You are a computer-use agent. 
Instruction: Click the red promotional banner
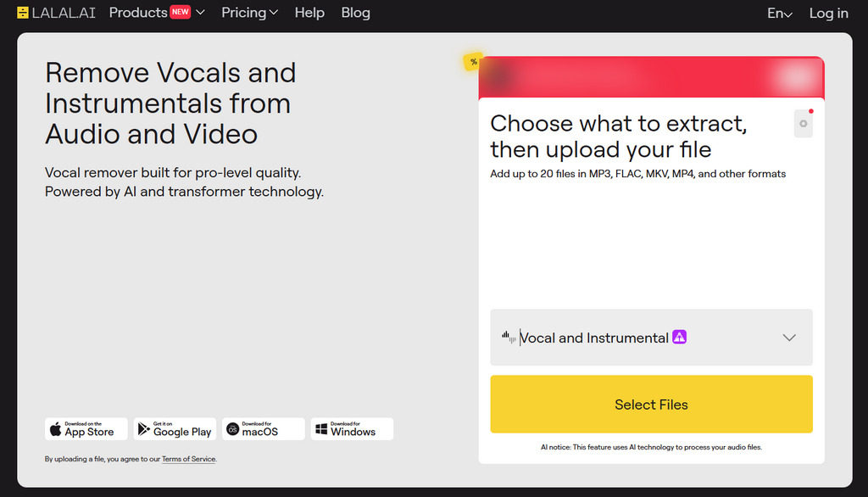pyautogui.click(x=652, y=77)
